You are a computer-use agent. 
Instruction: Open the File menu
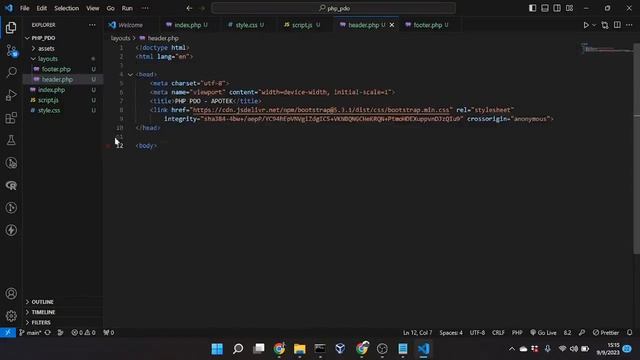24,8
